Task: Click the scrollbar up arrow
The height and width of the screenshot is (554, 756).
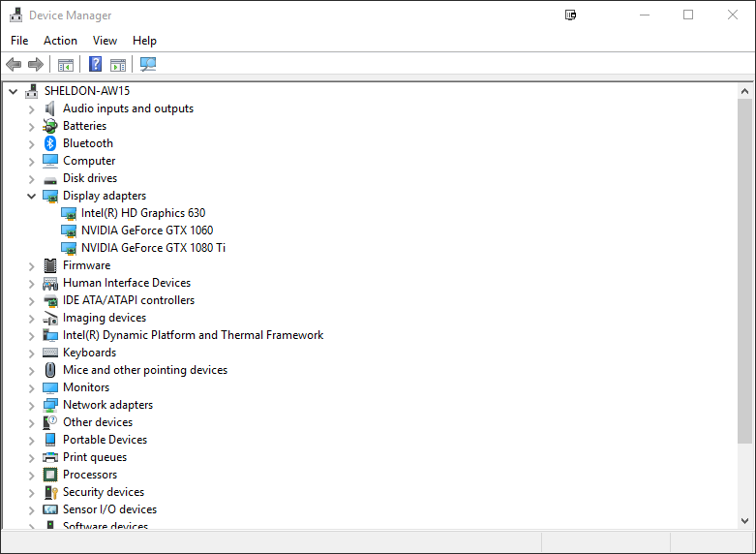Action: click(744, 91)
